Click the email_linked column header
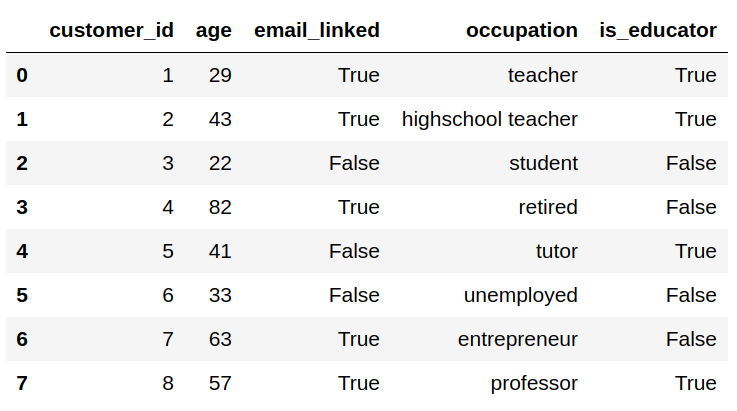 pos(317,31)
